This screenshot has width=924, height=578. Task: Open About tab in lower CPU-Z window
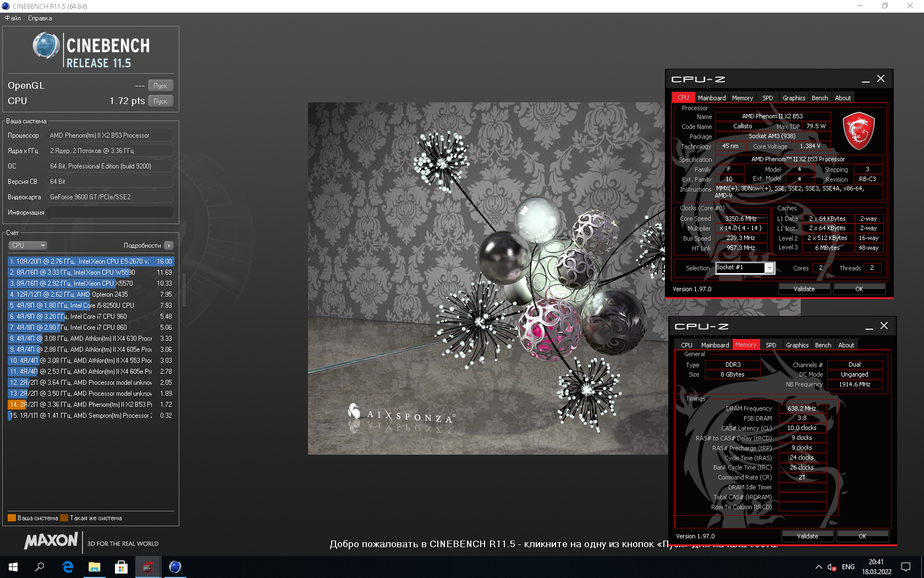[x=846, y=345]
